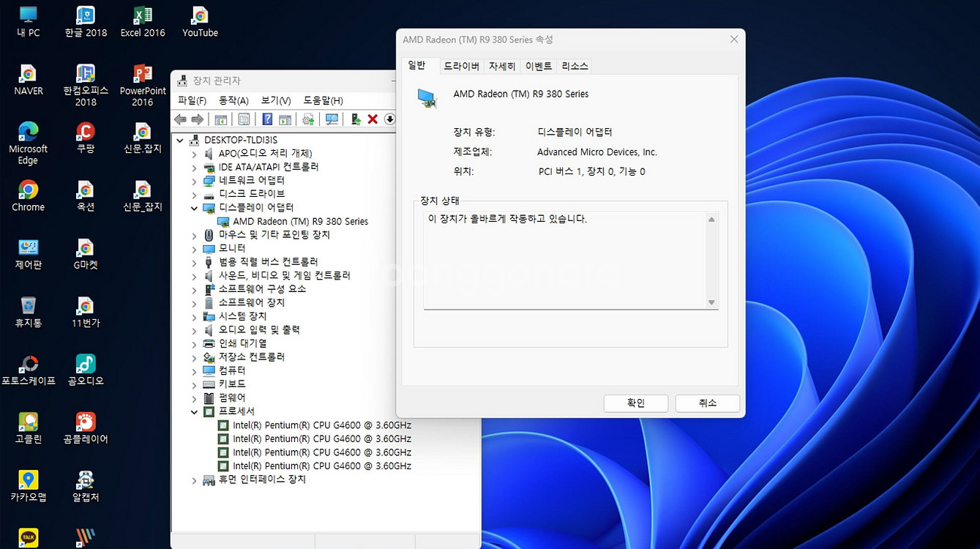Open the 동작(A) menu
Viewport: 980px width, 549px height.
pyautogui.click(x=233, y=100)
